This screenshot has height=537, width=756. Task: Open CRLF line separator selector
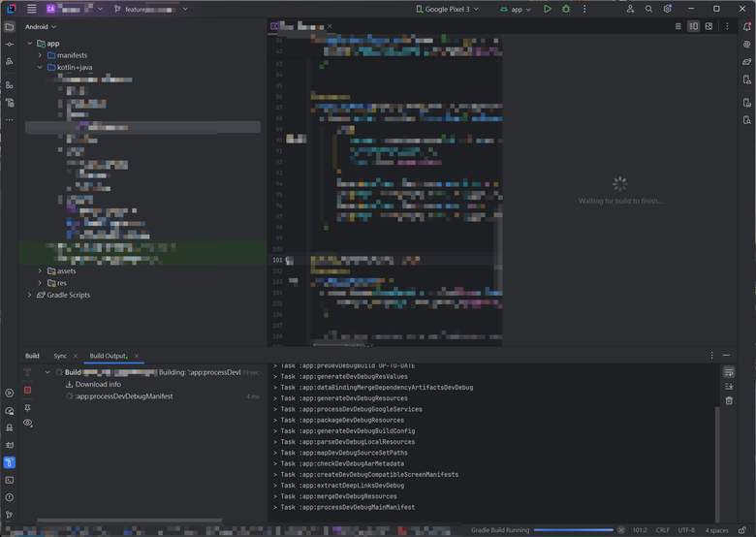[x=662, y=530]
